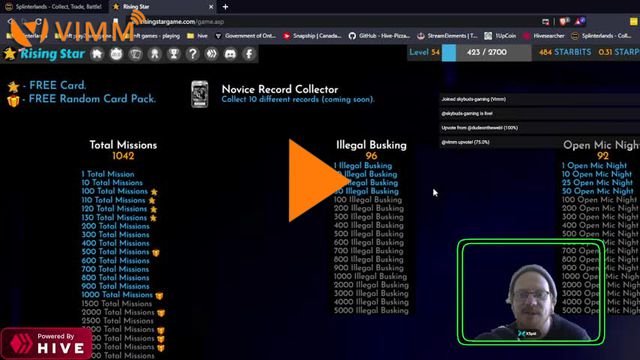Click the 'FREE Random Card Pack.' legend text
This screenshot has height=360, width=640.
coord(92,99)
